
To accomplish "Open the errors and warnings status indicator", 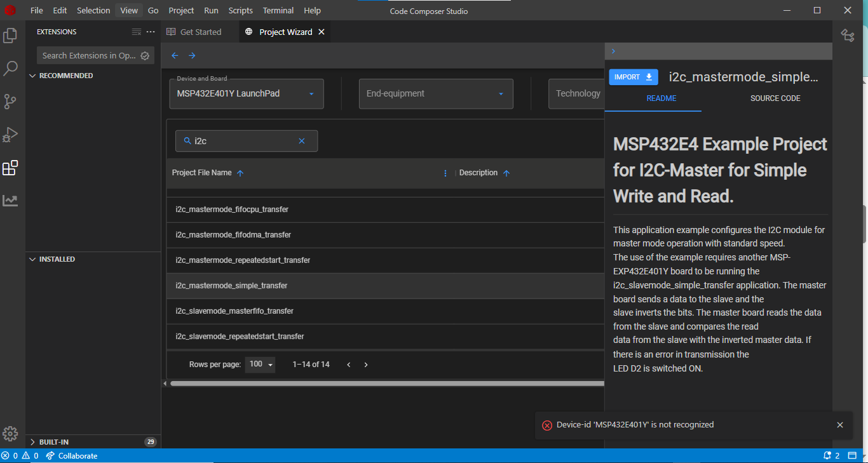I will point(20,456).
